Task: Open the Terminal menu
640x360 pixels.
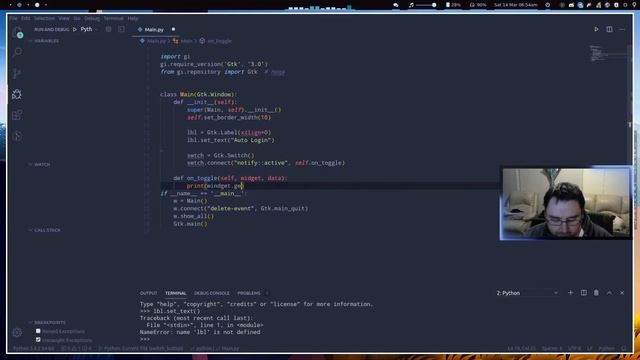Action: coord(113,18)
